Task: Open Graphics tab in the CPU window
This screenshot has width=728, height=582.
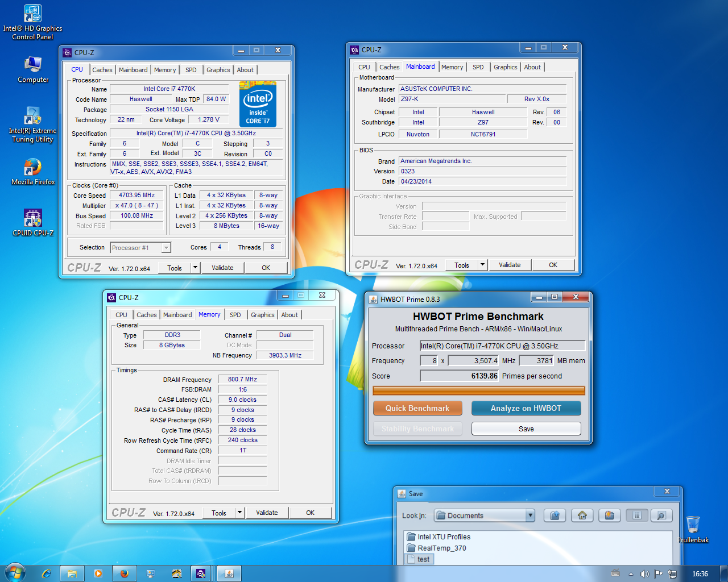Action: (x=218, y=70)
